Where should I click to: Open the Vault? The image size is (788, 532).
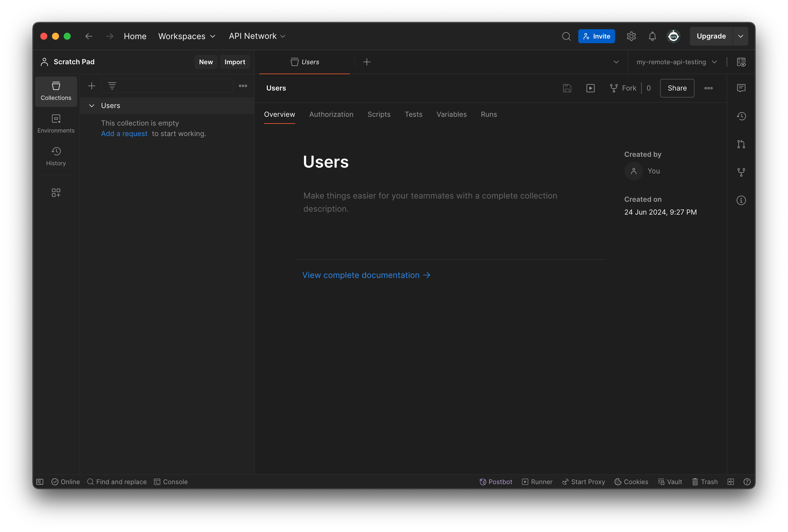pos(670,481)
